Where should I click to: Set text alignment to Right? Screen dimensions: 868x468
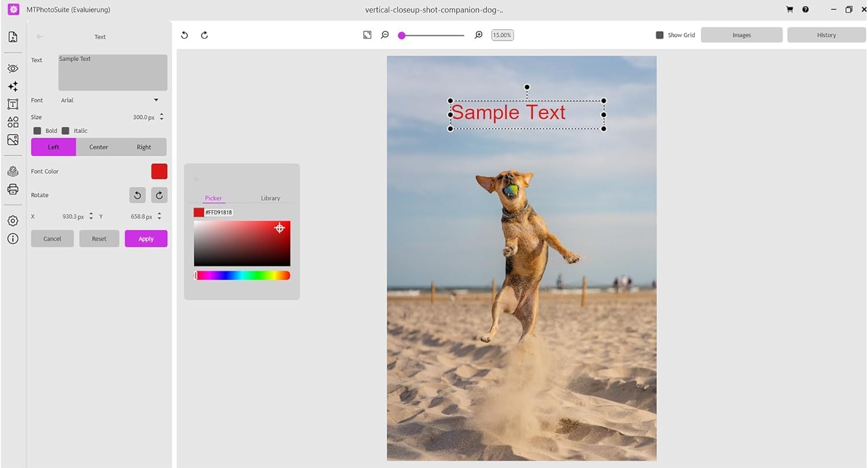click(144, 147)
